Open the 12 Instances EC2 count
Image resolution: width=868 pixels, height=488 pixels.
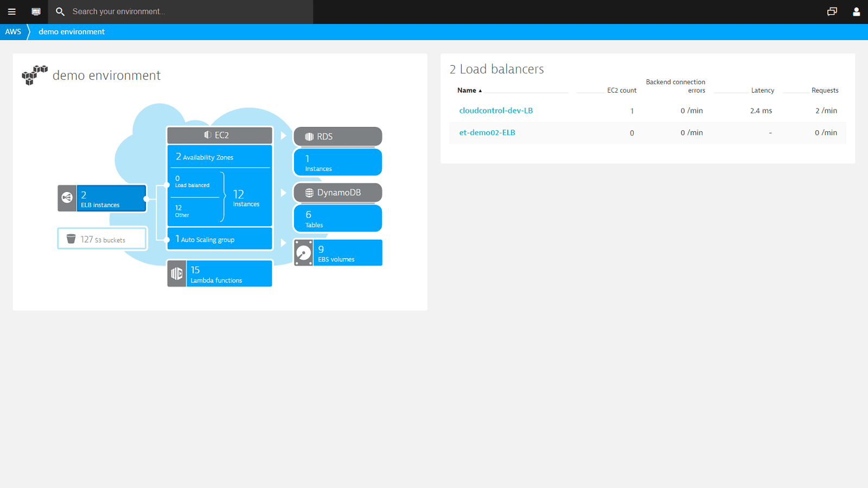[246, 198]
